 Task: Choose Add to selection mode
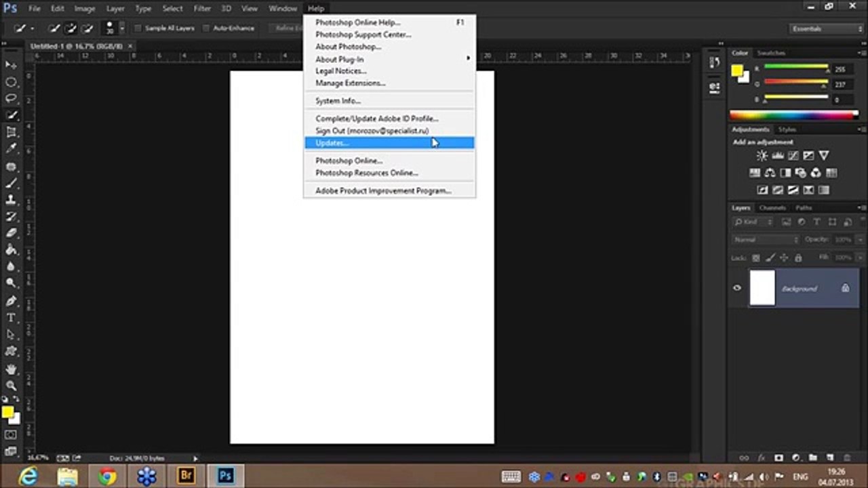click(71, 28)
